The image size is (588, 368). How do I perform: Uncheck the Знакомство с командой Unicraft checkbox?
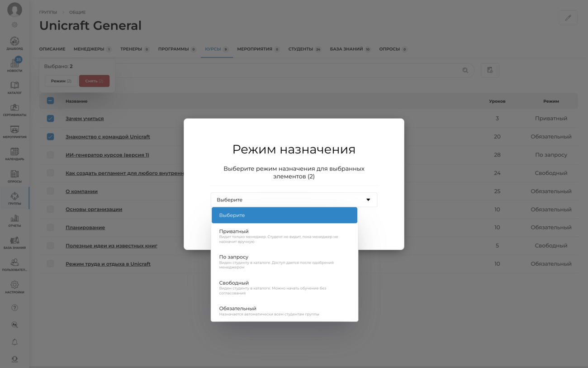tap(50, 137)
